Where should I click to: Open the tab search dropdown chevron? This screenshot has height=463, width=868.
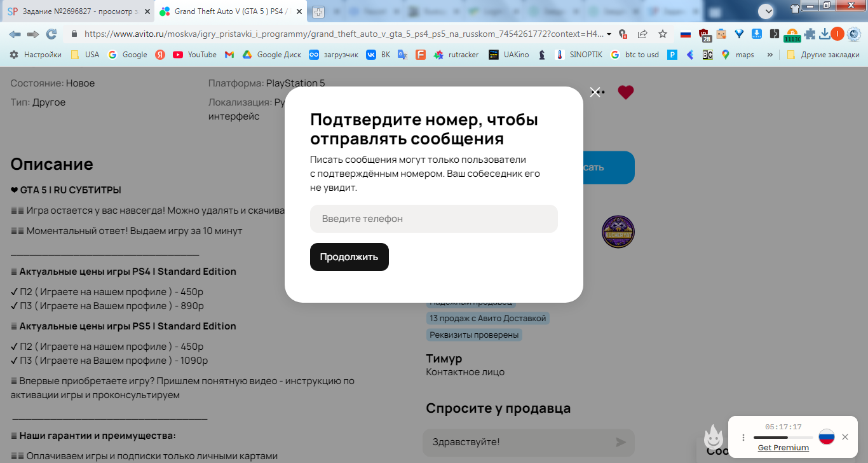point(766,11)
